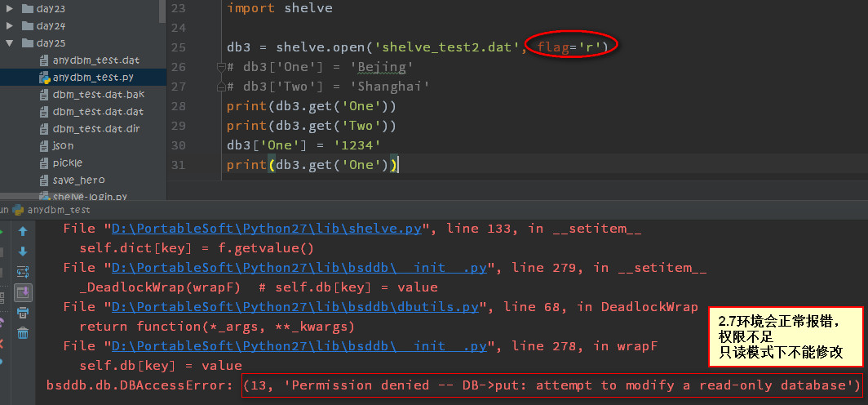
Task: Click the up arrow in Run console
Action: (x=23, y=232)
